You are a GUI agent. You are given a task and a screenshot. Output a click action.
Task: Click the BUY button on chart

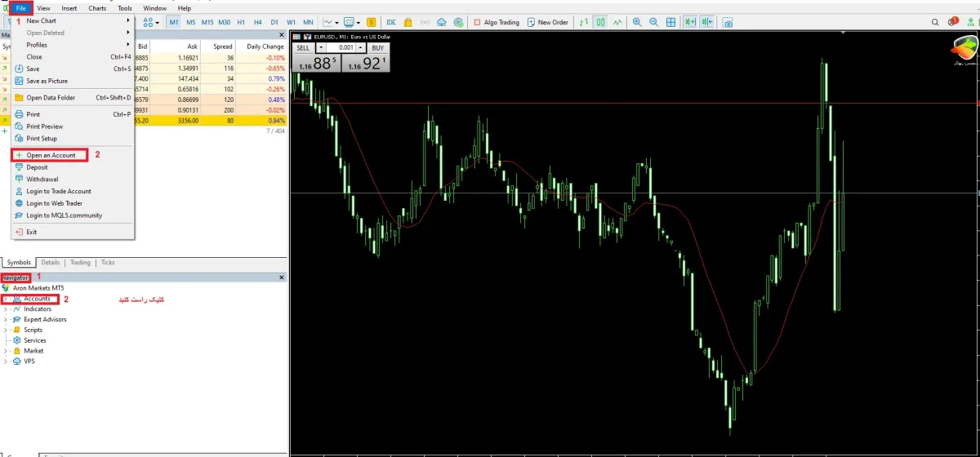point(377,48)
